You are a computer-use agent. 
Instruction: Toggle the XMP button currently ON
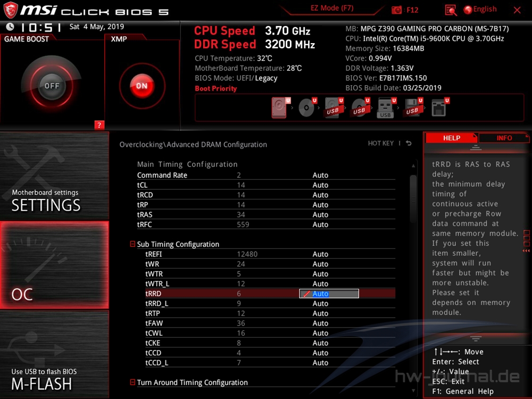tap(142, 86)
